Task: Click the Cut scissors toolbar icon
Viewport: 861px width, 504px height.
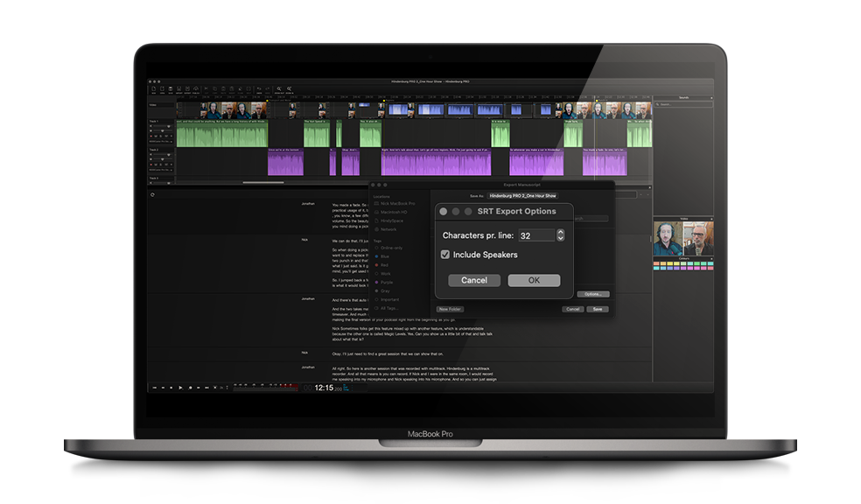Action: coord(206,89)
